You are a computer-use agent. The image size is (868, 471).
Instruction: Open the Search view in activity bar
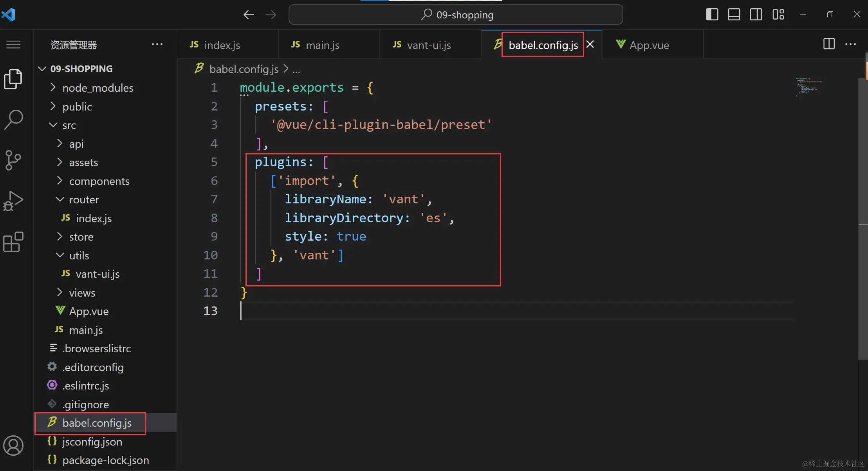pyautogui.click(x=13, y=120)
